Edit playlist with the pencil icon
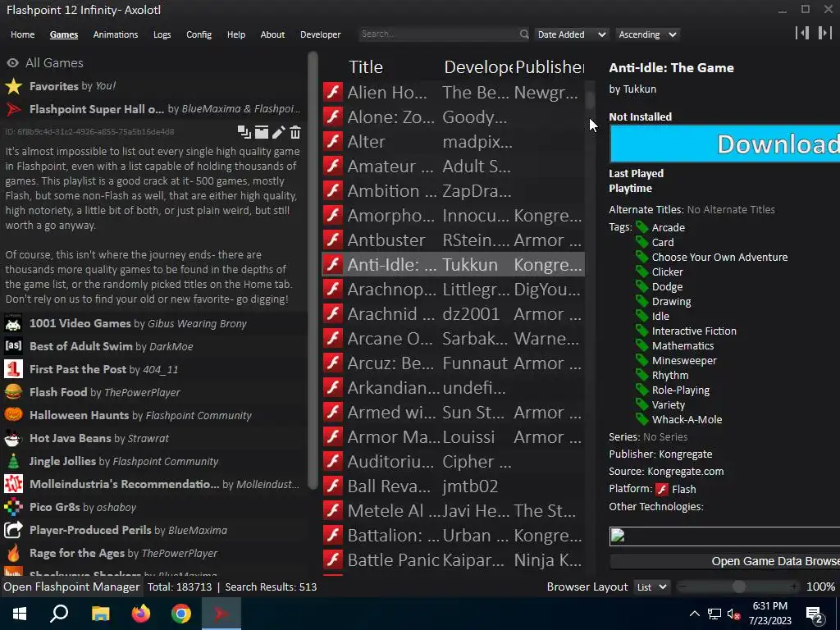 tap(279, 132)
